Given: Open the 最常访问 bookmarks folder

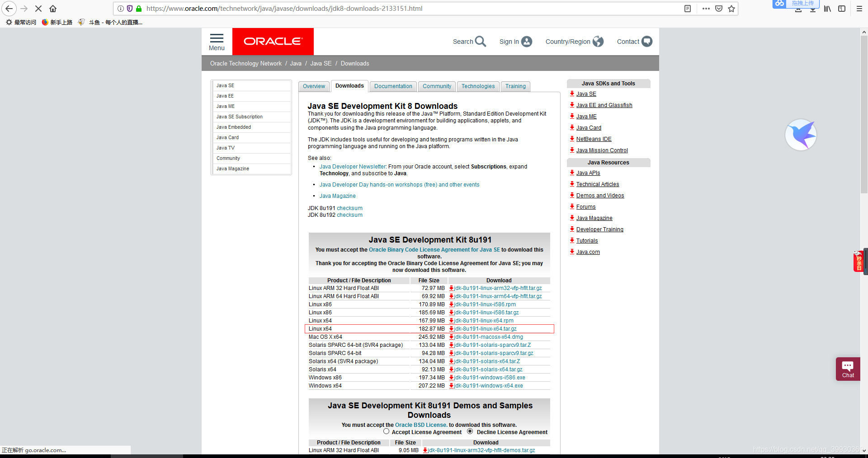Looking at the screenshot, I should point(21,22).
